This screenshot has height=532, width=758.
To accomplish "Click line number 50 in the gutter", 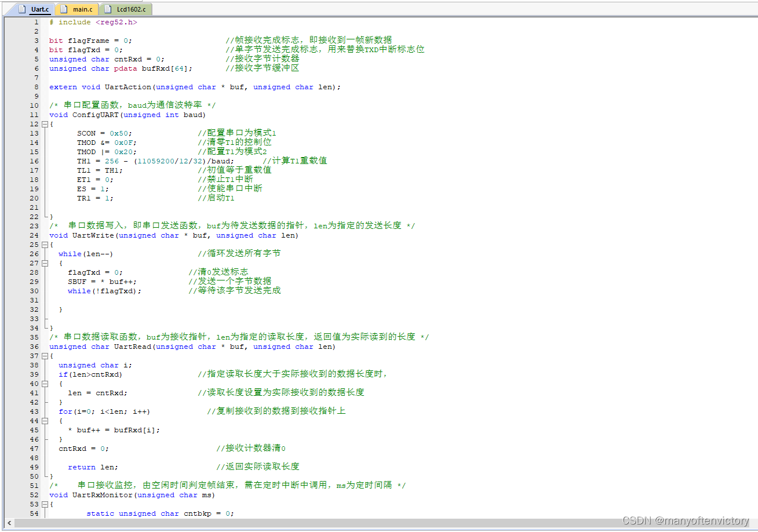I will (x=34, y=476).
